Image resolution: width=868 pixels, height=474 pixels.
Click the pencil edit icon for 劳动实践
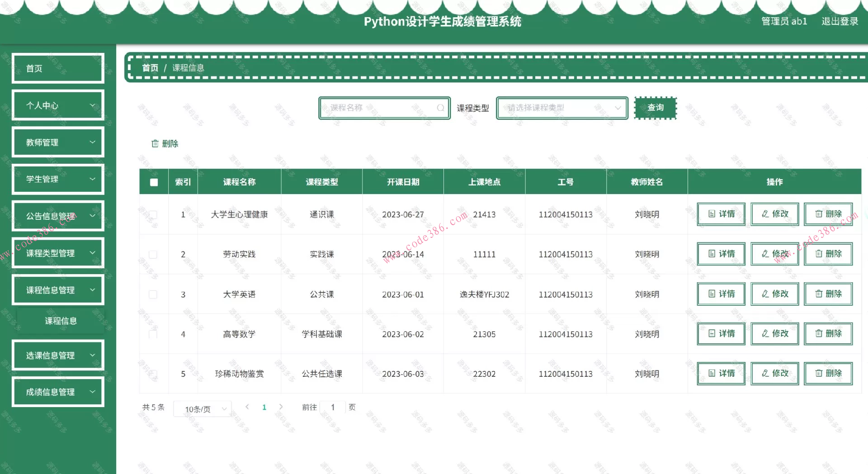click(x=765, y=254)
